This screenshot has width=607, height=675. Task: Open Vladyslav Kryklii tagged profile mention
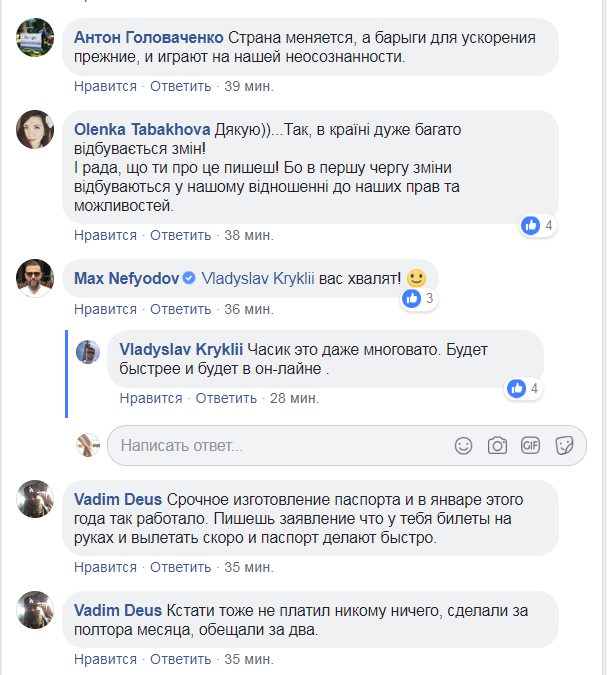258,279
